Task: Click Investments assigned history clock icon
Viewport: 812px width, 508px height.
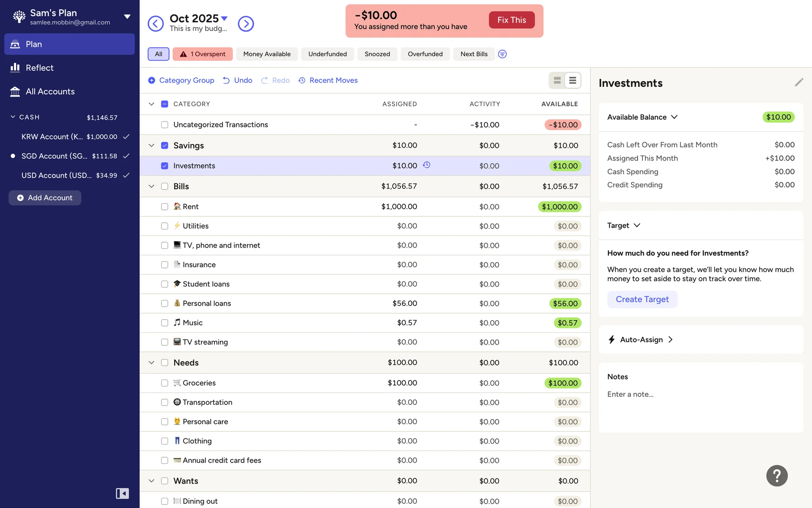Action: (x=427, y=165)
